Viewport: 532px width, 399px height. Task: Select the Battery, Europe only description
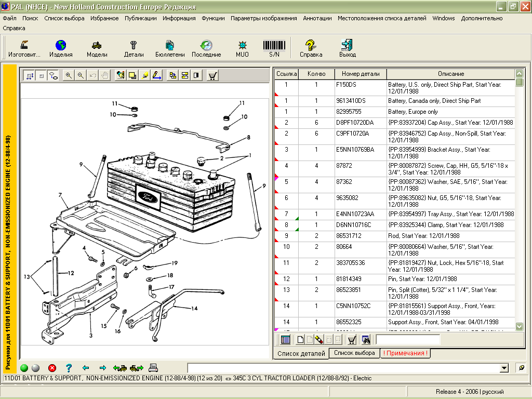(x=413, y=112)
